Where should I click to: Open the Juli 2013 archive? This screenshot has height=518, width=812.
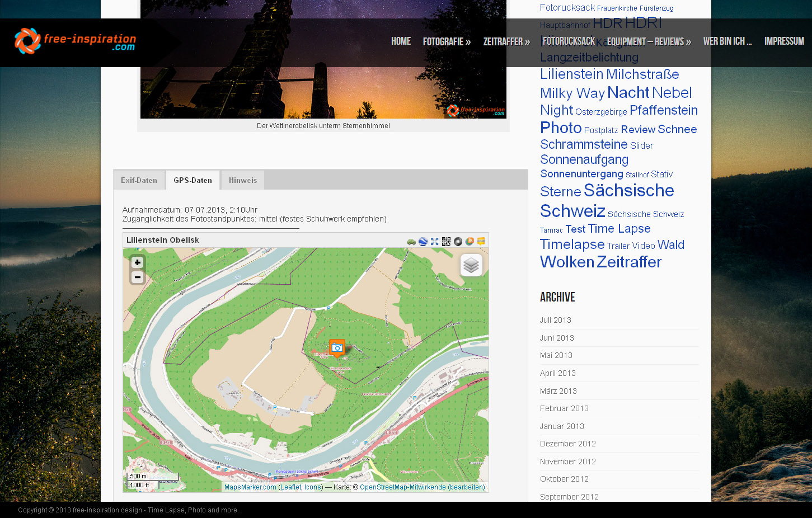(x=556, y=320)
